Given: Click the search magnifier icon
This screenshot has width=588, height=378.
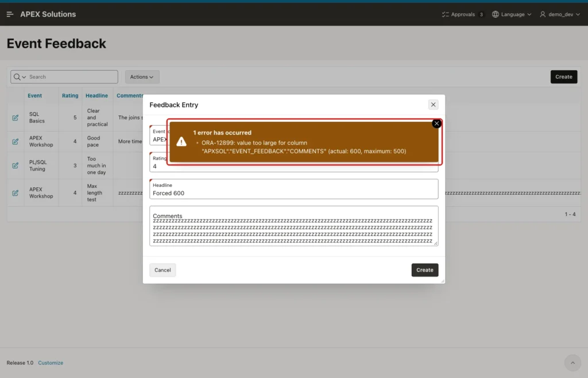Looking at the screenshot, I should coord(17,77).
